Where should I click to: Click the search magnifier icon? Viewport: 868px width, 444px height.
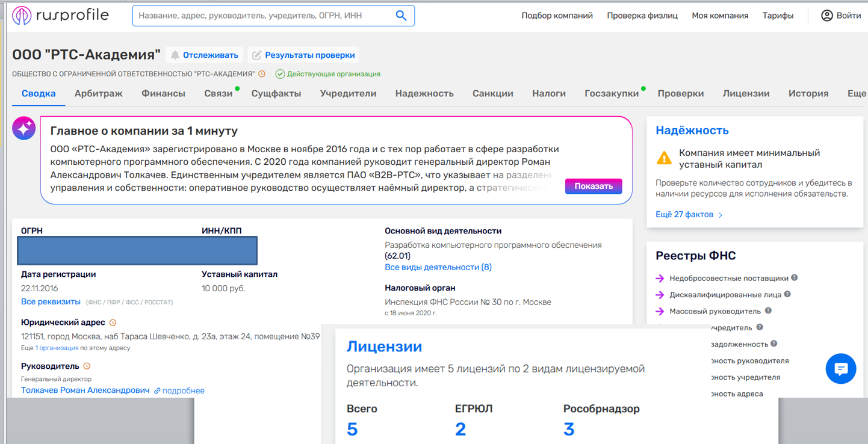pyautogui.click(x=401, y=16)
